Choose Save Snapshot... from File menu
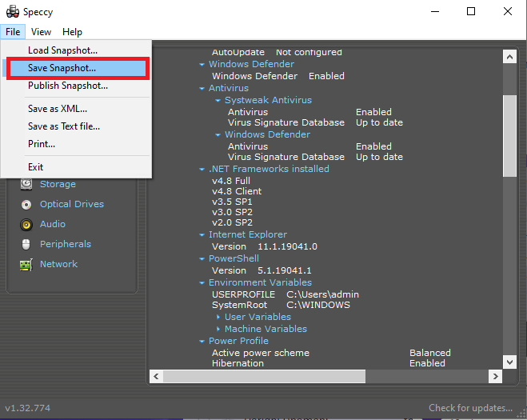 tap(76, 68)
